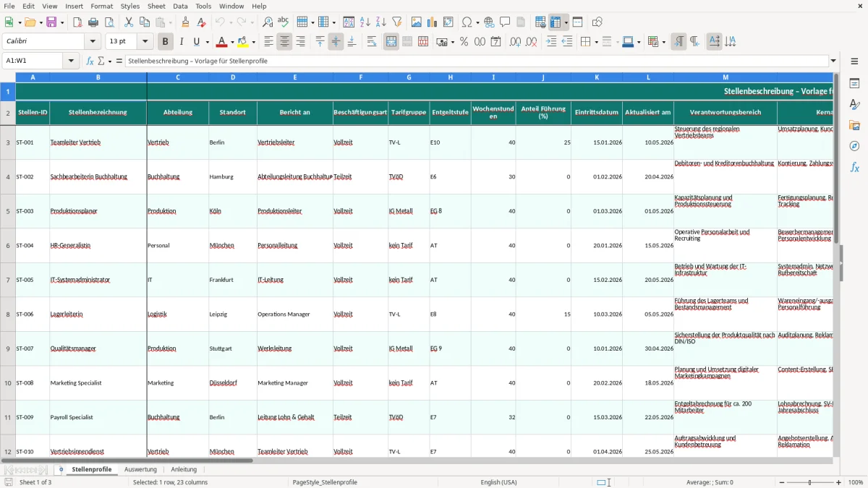Image resolution: width=868 pixels, height=488 pixels.
Task: Switch to the Anleitung sheet tab
Action: pos(184,469)
